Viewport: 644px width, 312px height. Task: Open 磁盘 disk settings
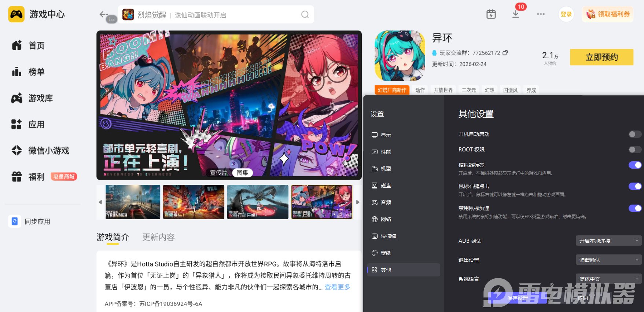[x=404, y=186]
